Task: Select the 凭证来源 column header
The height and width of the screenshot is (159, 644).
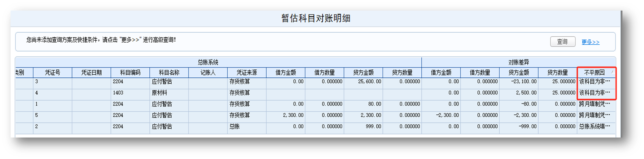Action: [x=247, y=72]
